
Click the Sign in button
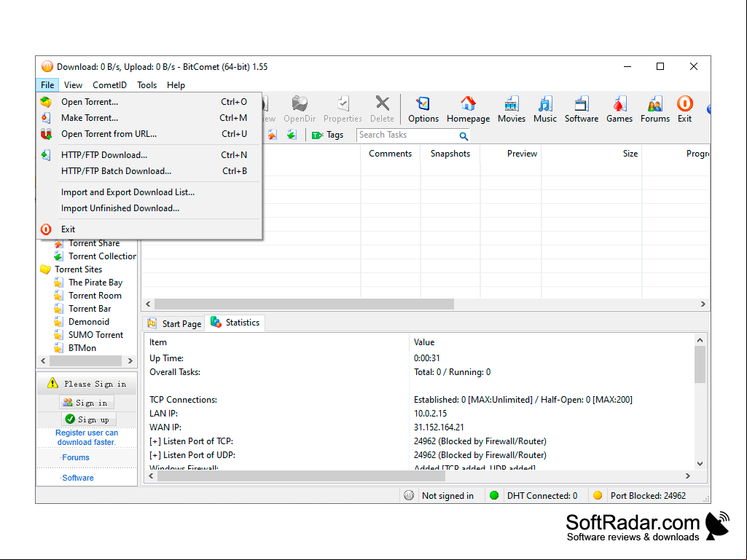[87, 403]
